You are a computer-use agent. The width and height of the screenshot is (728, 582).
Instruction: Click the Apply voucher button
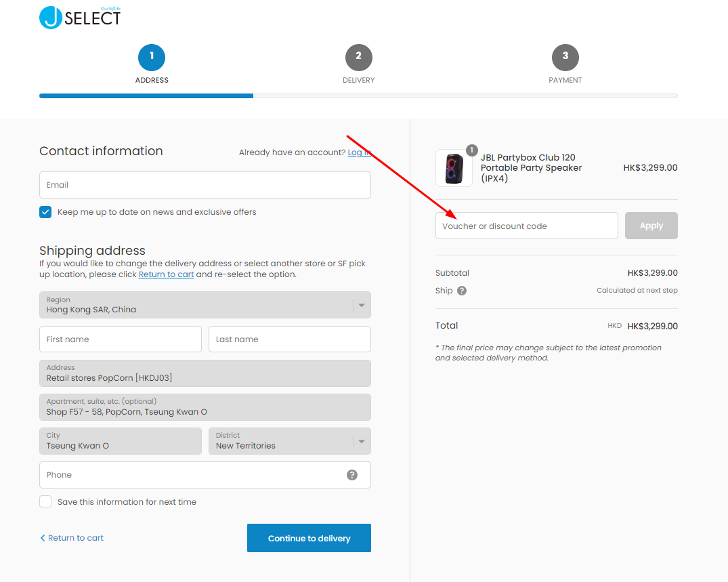coord(651,226)
